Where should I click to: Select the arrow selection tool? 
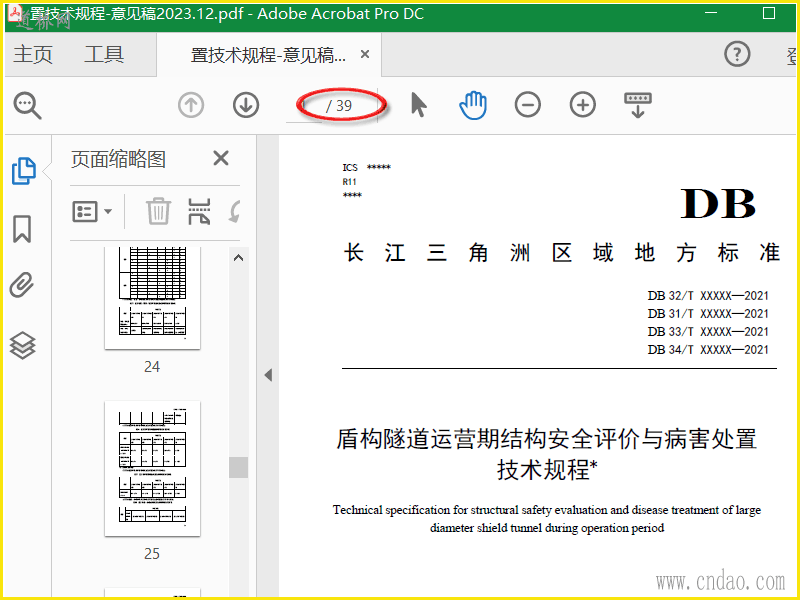pyautogui.click(x=418, y=105)
